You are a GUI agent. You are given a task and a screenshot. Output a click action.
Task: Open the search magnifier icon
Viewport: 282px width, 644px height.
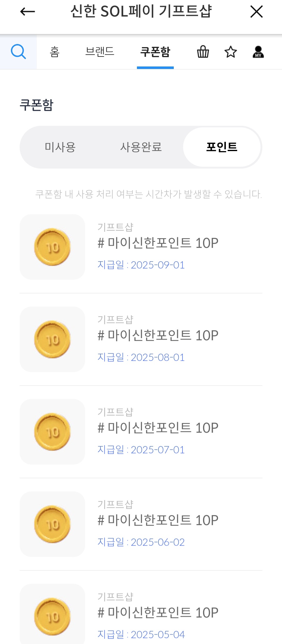click(18, 52)
